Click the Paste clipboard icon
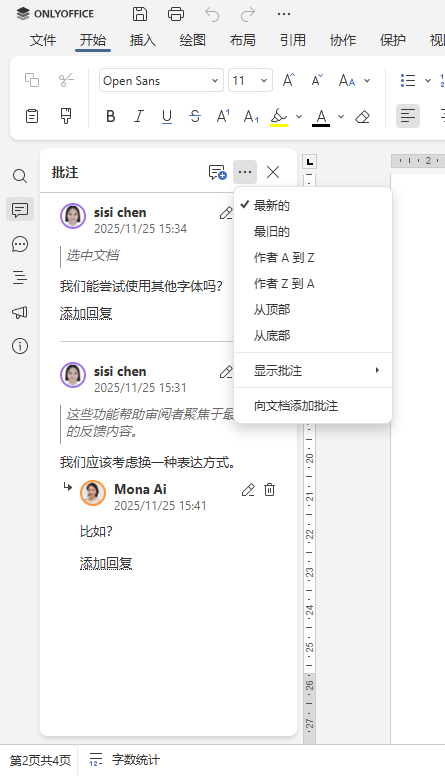Image resolution: width=445 pixels, height=776 pixels. pos(32,116)
